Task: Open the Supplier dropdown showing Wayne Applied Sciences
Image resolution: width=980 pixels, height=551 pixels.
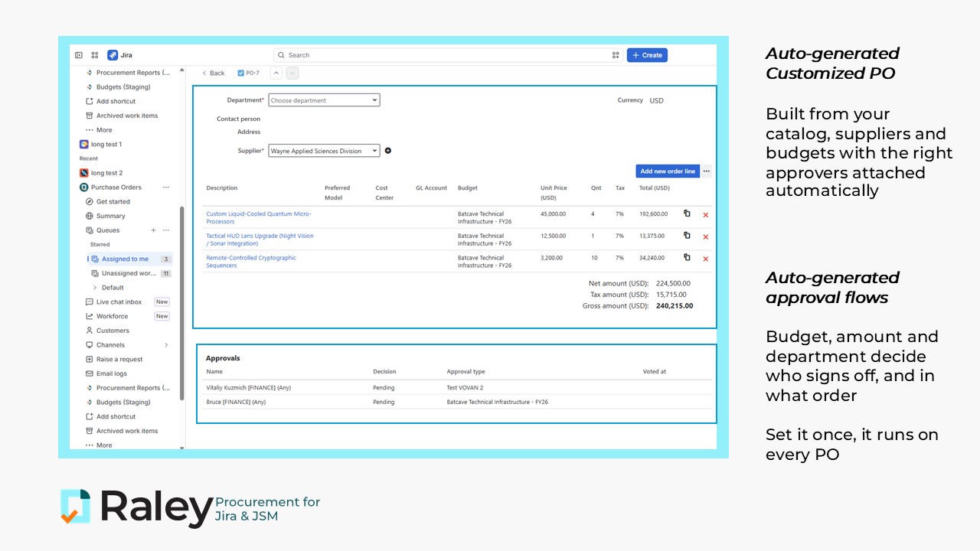Action: tap(324, 151)
